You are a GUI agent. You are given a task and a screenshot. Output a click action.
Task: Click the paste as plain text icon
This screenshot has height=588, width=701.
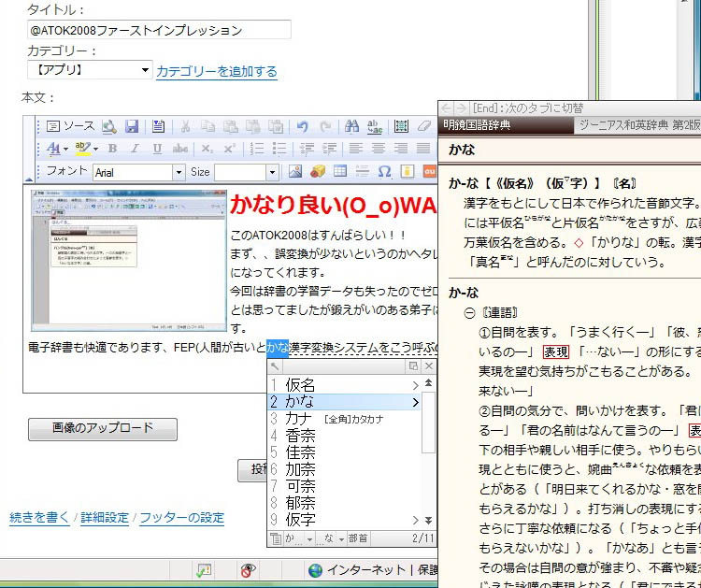click(253, 126)
